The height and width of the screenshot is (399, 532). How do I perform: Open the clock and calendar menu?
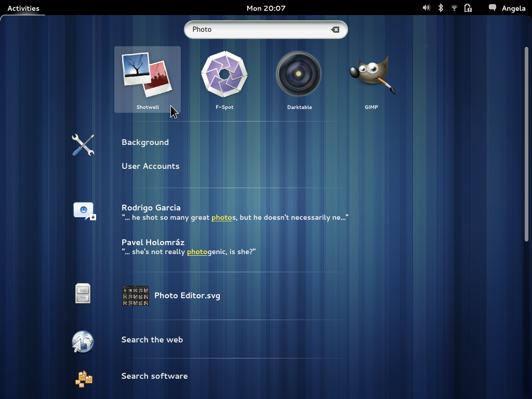click(x=266, y=8)
